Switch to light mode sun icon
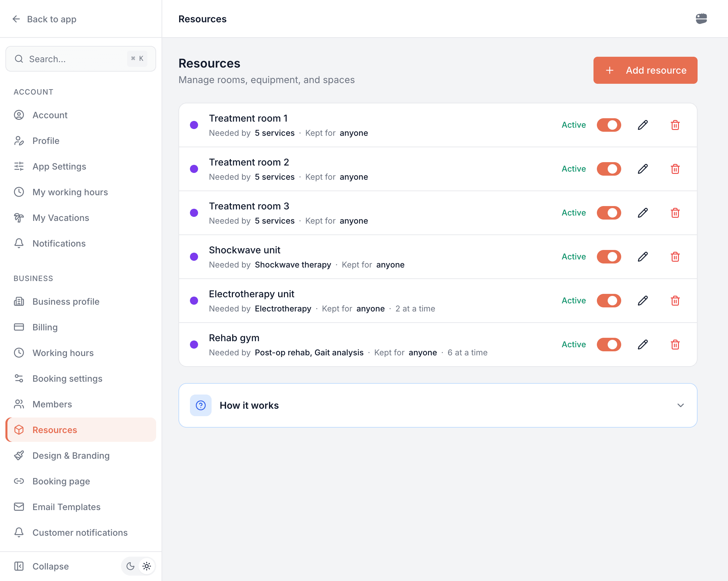Image resolution: width=728 pixels, height=581 pixels. 147,566
